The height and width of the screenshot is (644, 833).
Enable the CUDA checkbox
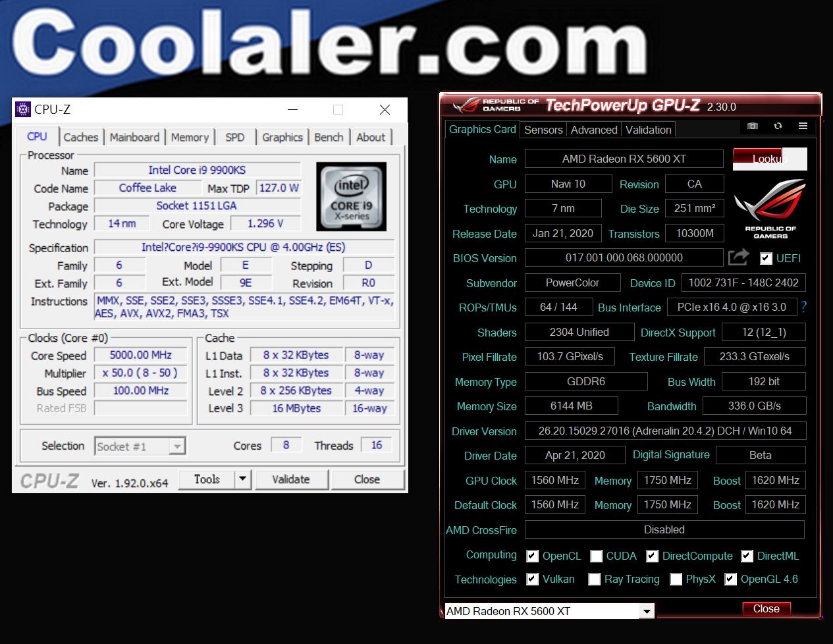coord(596,556)
